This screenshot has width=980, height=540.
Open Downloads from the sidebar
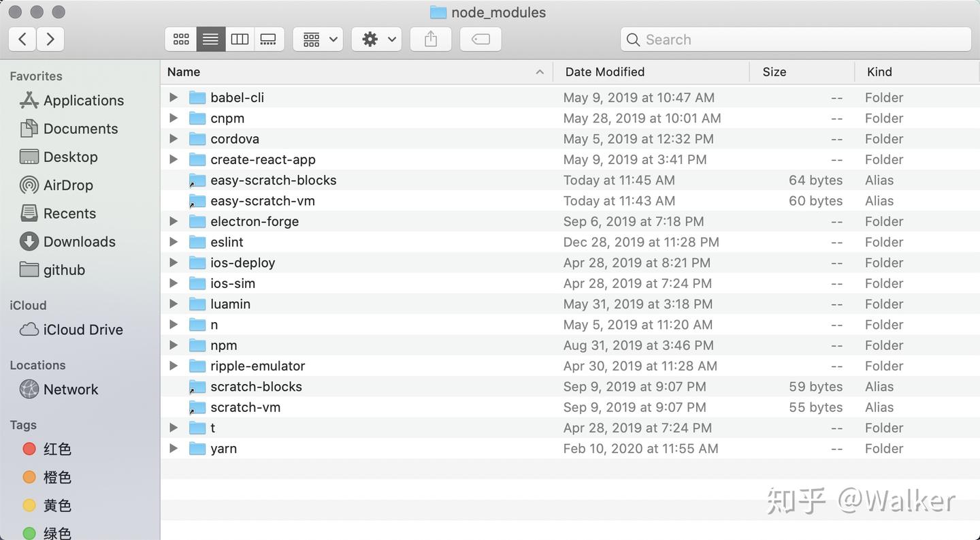79,242
